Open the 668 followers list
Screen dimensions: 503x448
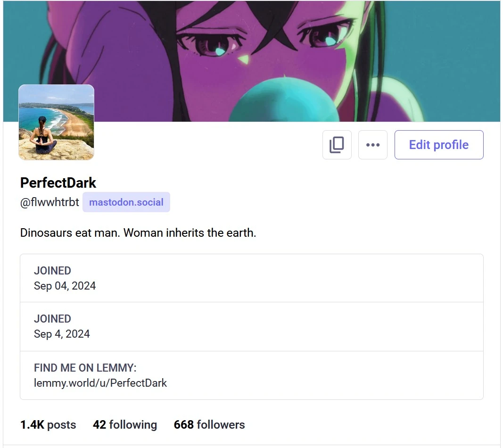(209, 424)
